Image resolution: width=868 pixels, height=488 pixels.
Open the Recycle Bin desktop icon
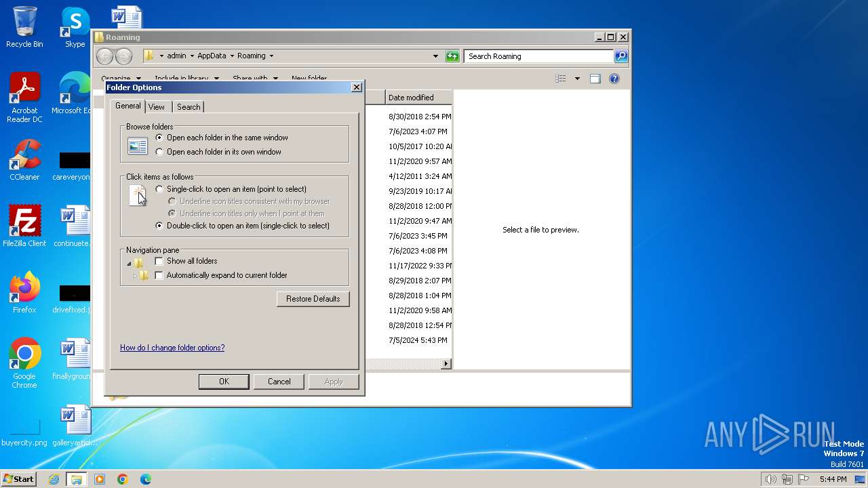(24, 27)
